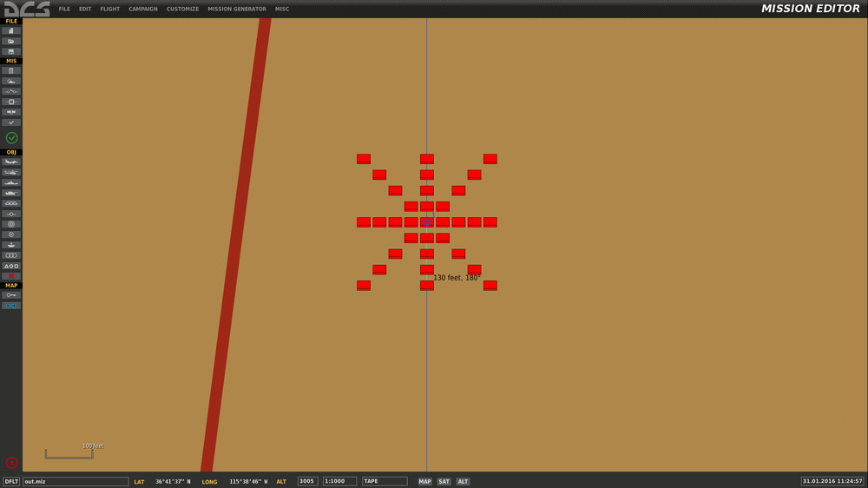Select the trigger zone circle-x tool
This screenshot has height=488, width=868.
[x=11, y=234]
